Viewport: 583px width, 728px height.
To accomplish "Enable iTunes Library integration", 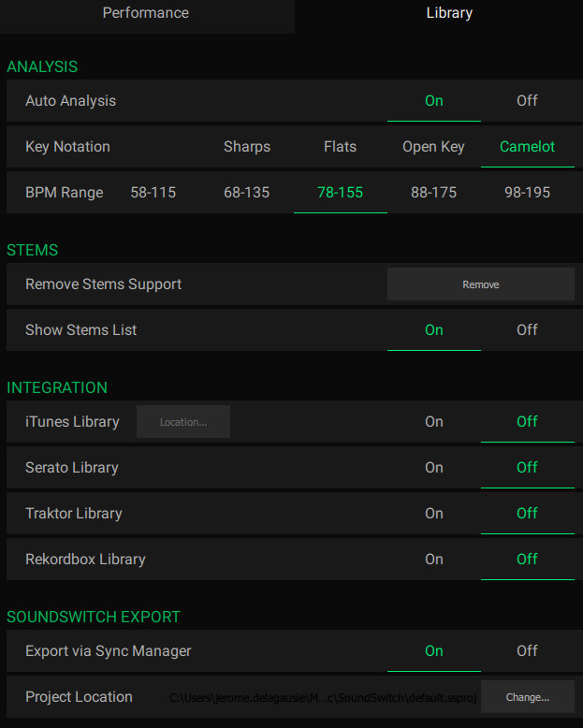I will point(434,422).
